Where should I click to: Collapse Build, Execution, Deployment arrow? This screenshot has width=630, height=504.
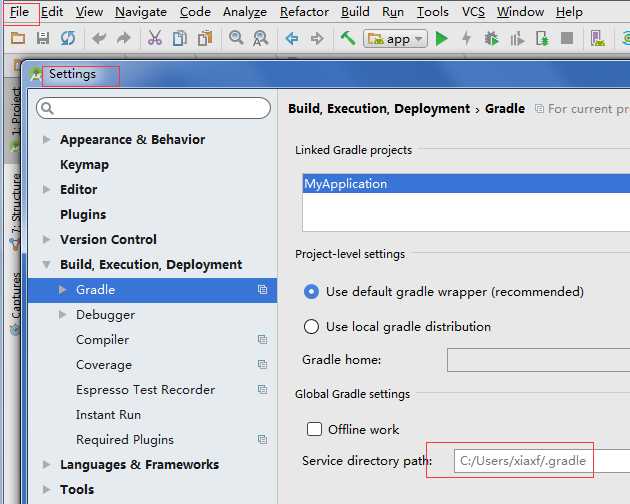[47, 264]
